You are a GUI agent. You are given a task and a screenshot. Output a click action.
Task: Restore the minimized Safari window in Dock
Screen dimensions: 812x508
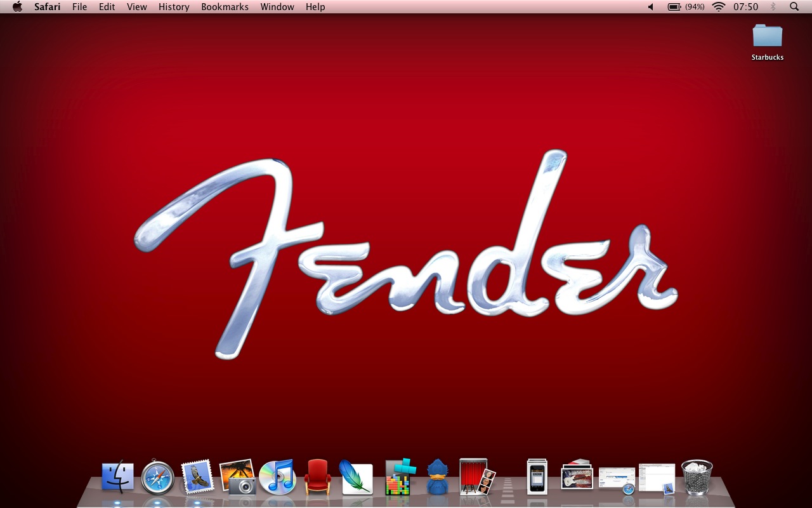[x=617, y=480]
